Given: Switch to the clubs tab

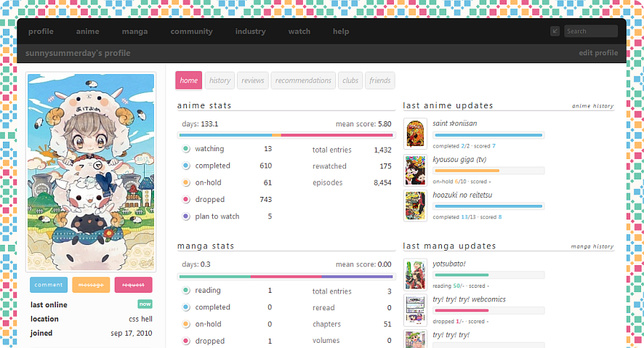Looking at the screenshot, I should tap(350, 81).
